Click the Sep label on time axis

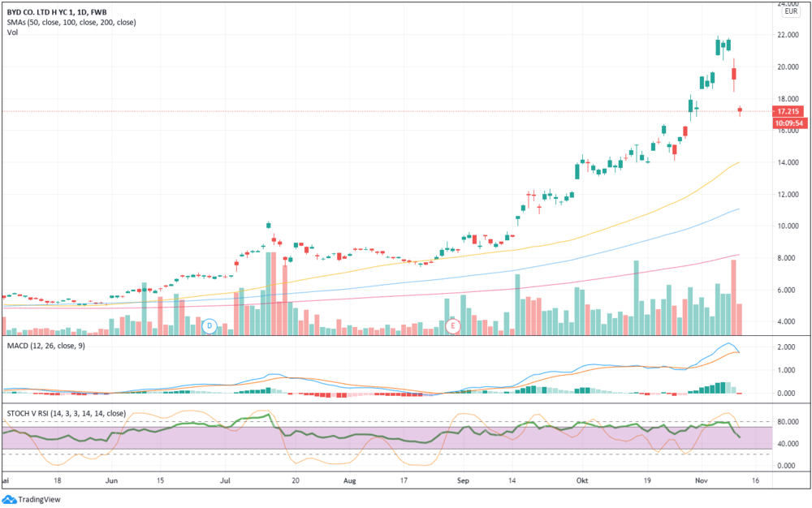pos(463,480)
